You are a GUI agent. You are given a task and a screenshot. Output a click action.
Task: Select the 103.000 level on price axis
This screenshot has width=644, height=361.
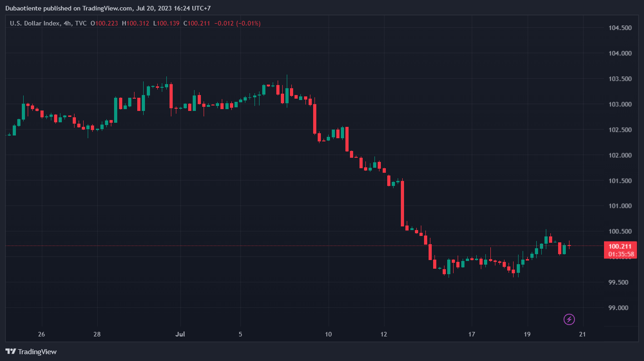tap(620, 104)
